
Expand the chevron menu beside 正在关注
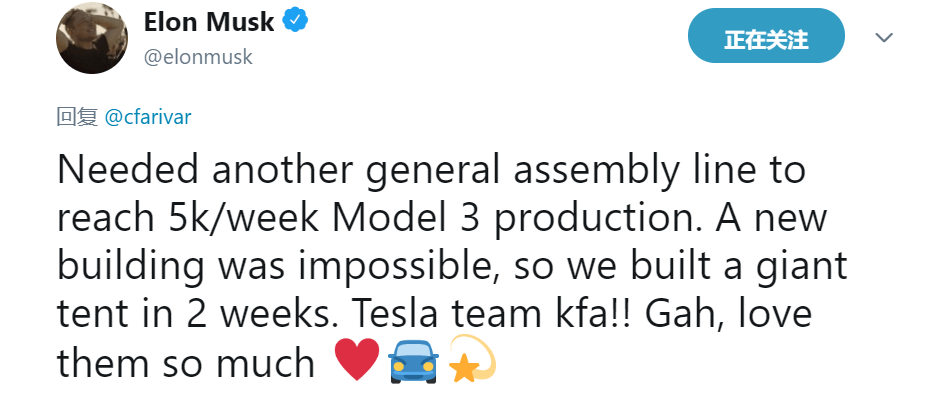(885, 38)
